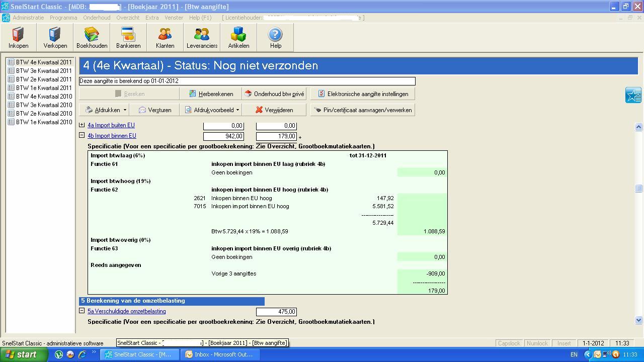Open the Bankieren module
This screenshot has height=362, width=644.
click(128, 38)
